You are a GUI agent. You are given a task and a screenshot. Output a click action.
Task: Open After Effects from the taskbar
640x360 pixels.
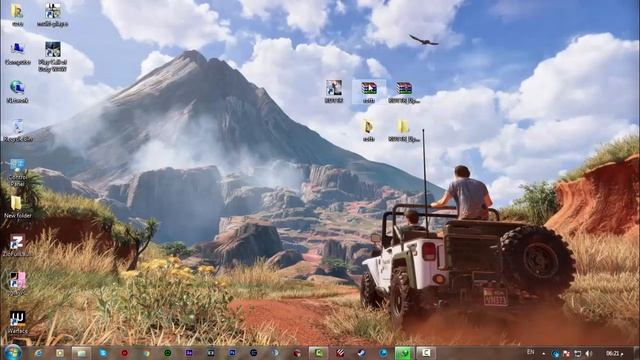coord(189,353)
